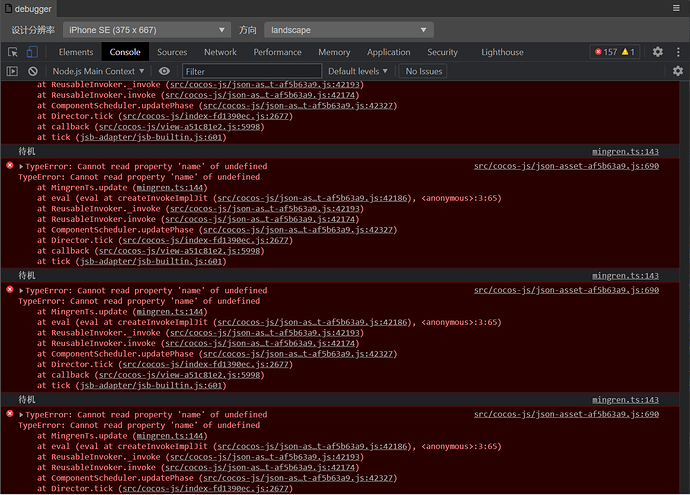The image size is (690, 495).
Task: Expand the second TypeError message triangle
Action: pos(21,290)
